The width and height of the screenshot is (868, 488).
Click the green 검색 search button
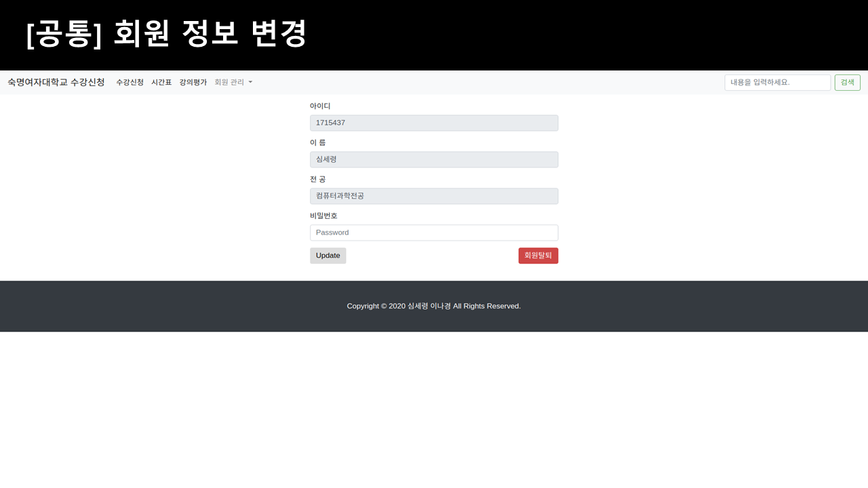coord(847,82)
